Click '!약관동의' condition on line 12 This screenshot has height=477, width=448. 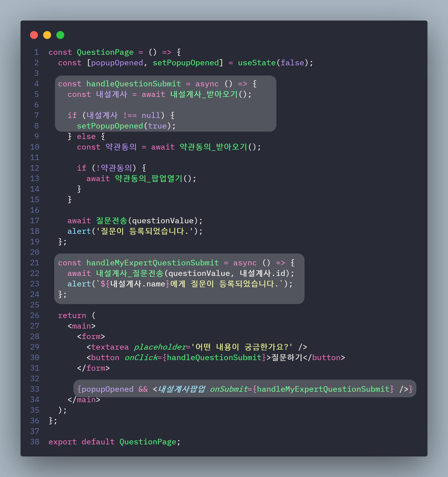point(114,168)
